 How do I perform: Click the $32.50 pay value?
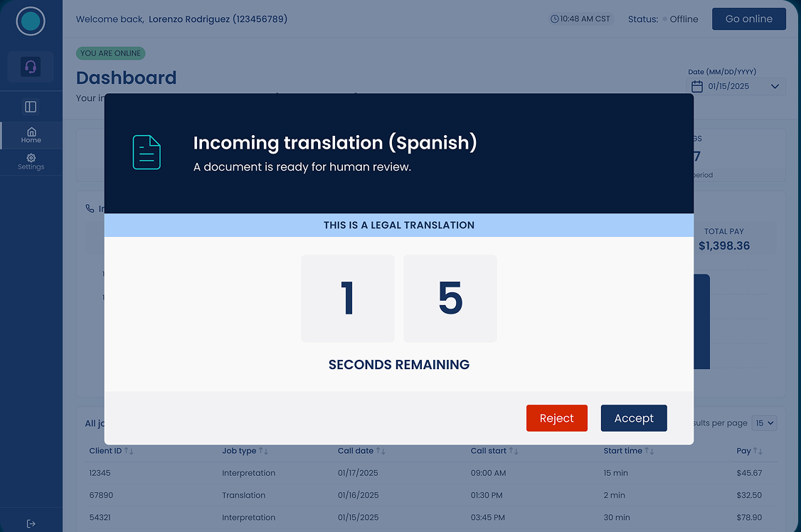point(749,495)
